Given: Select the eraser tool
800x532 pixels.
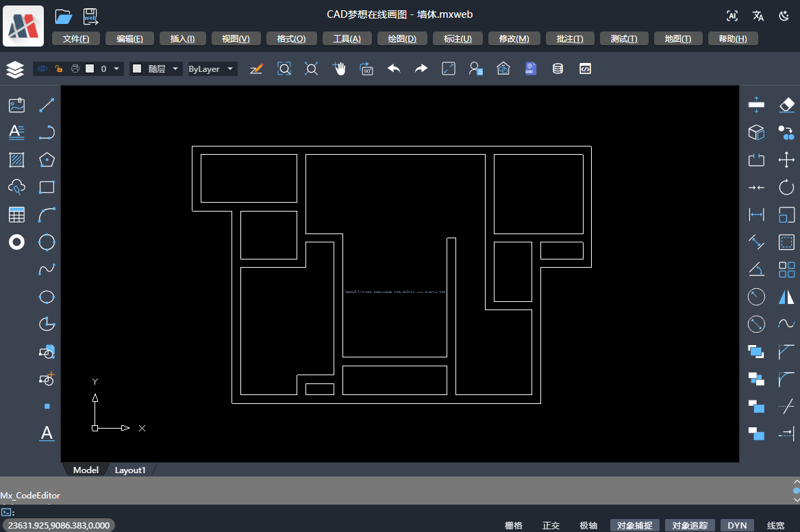Looking at the screenshot, I should pyautogui.click(x=787, y=105).
